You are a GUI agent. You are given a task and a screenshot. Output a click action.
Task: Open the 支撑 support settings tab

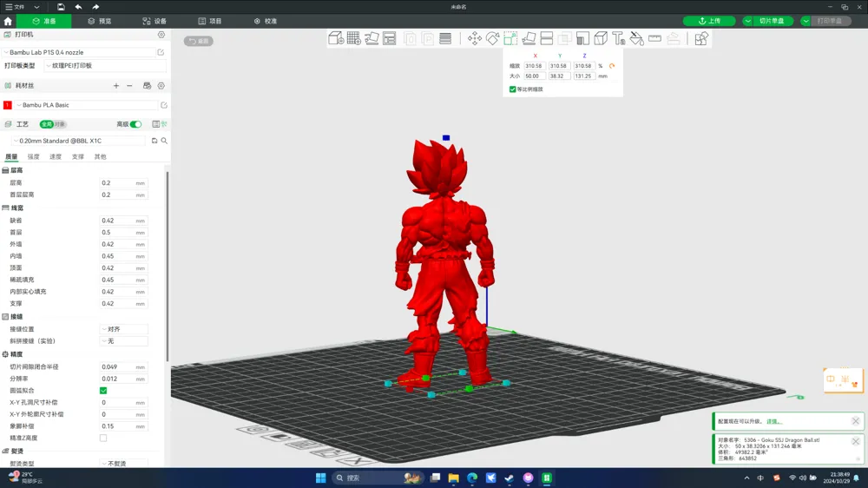point(78,157)
